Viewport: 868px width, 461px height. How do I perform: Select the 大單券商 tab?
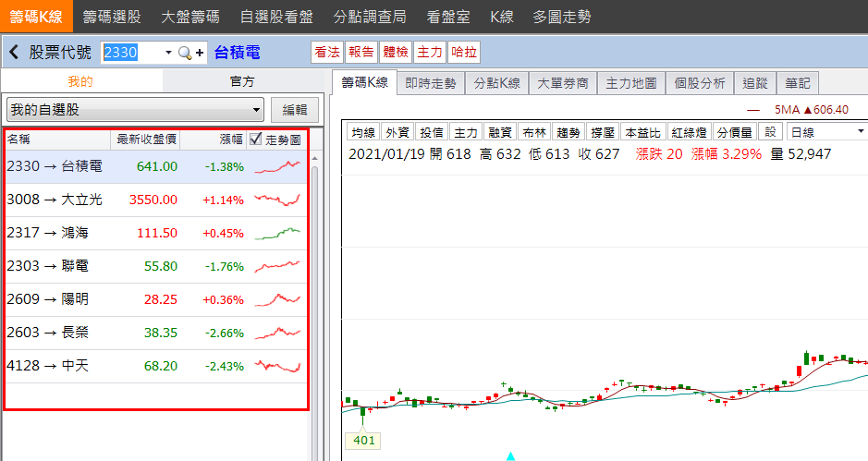(x=562, y=83)
